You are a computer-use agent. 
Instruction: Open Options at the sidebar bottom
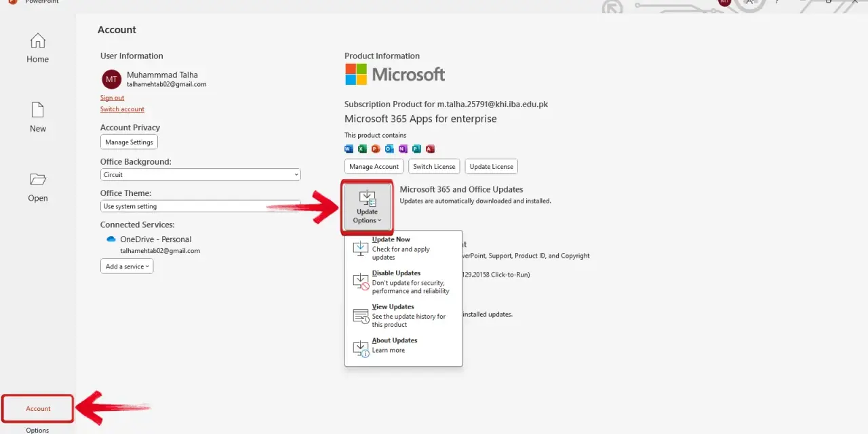[x=38, y=430]
